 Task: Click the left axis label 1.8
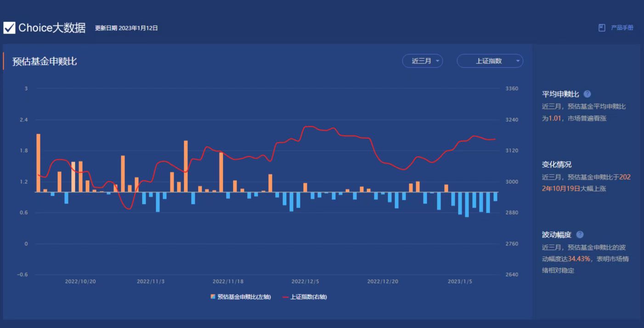pos(24,151)
